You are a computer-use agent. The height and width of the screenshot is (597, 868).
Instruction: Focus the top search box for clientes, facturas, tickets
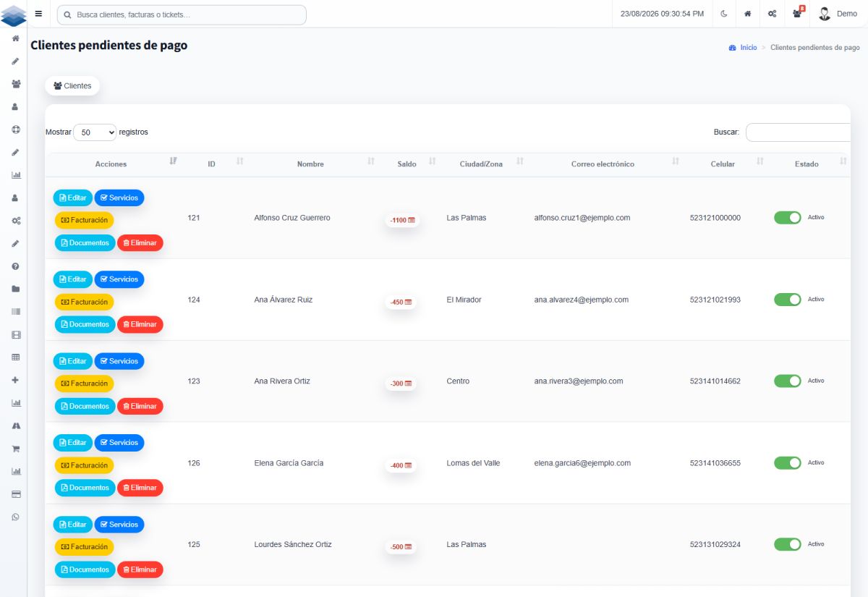182,14
